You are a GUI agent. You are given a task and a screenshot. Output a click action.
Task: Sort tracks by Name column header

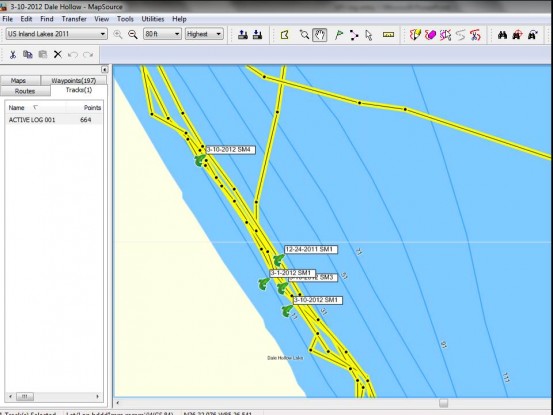click(x=35, y=108)
